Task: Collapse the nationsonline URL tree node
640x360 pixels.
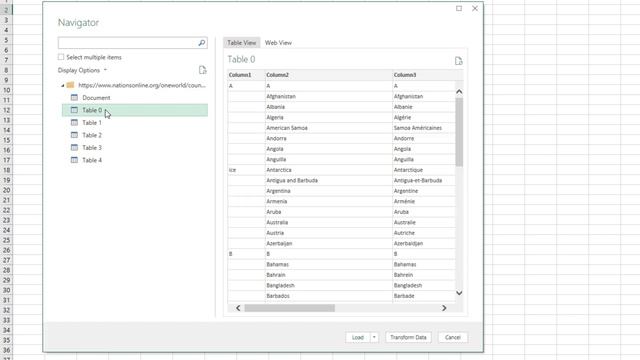Action: (62, 85)
